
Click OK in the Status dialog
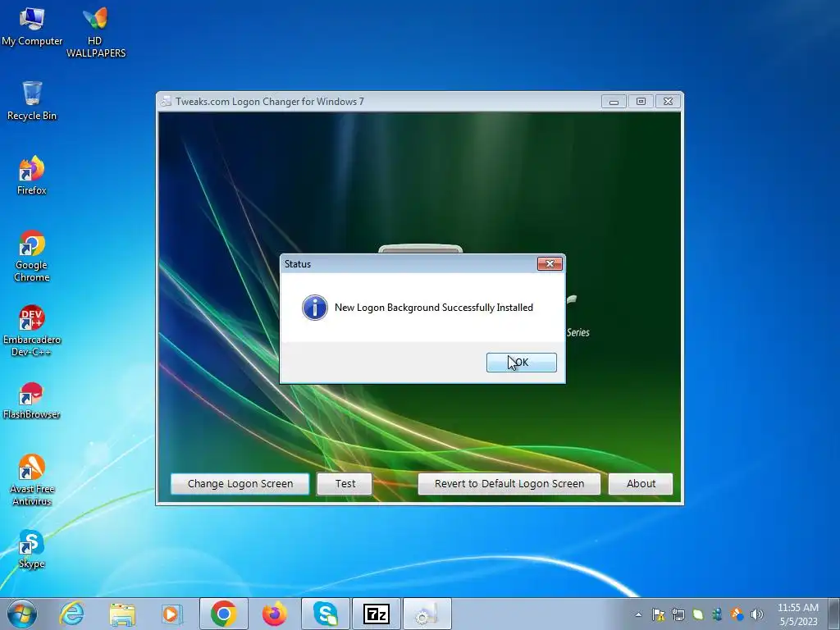521,362
